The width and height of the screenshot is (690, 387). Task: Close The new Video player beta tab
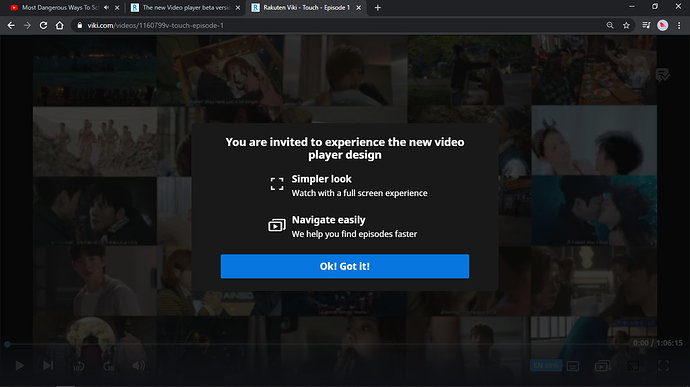[238, 7]
